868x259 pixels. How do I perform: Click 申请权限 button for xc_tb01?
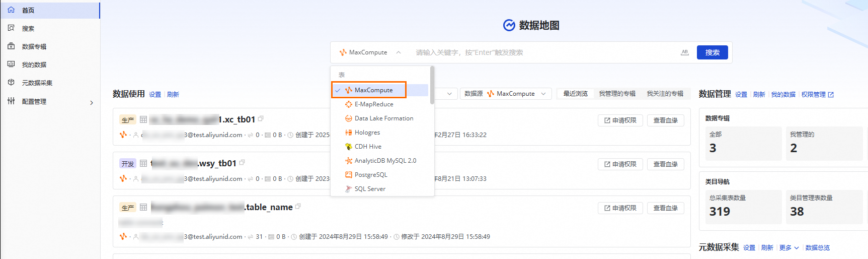[x=620, y=120]
